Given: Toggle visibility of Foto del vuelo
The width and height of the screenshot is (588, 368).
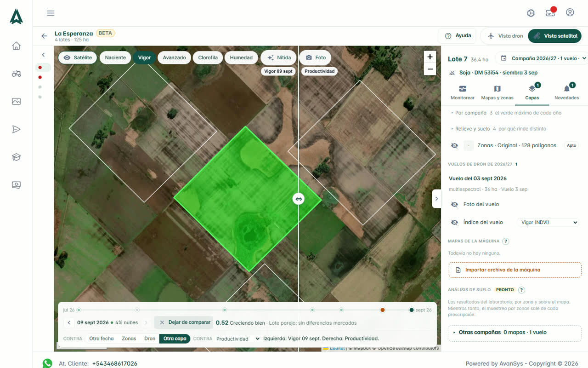Looking at the screenshot, I should [x=454, y=204].
